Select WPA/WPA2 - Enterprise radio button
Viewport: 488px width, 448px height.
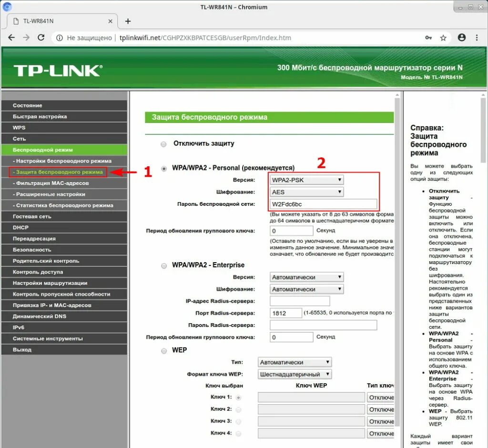[x=164, y=265]
